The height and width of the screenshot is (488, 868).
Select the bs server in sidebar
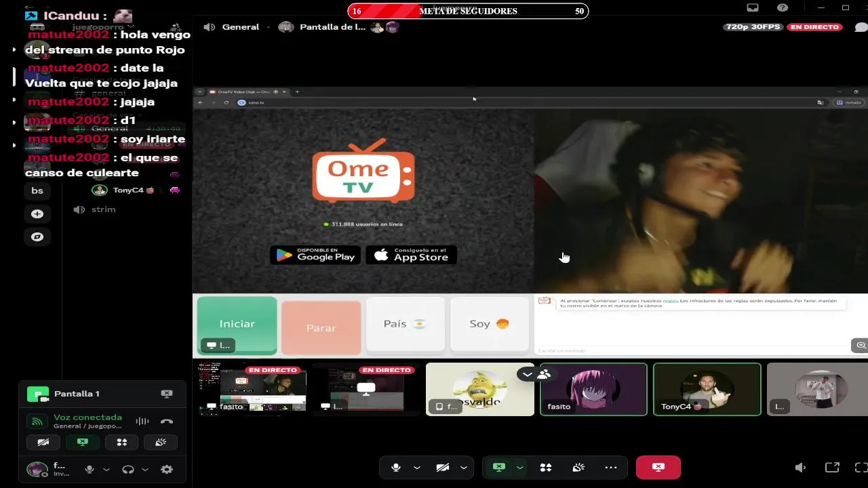(37, 191)
